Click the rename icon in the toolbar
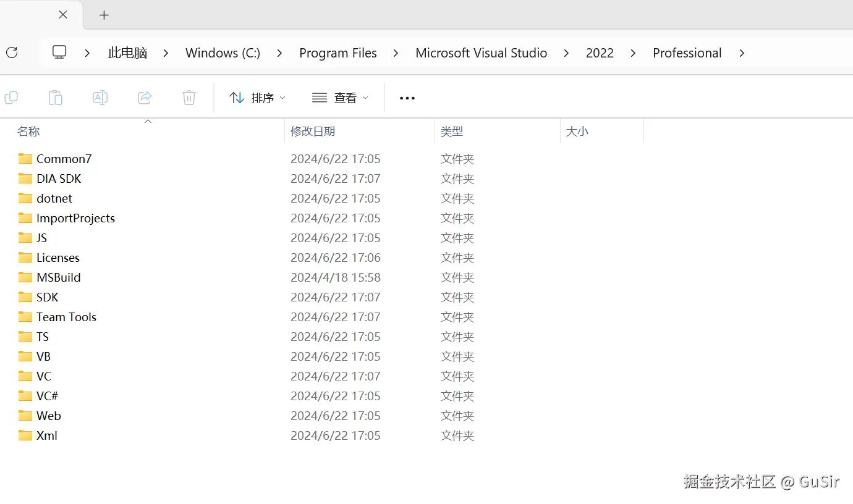 click(100, 98)
